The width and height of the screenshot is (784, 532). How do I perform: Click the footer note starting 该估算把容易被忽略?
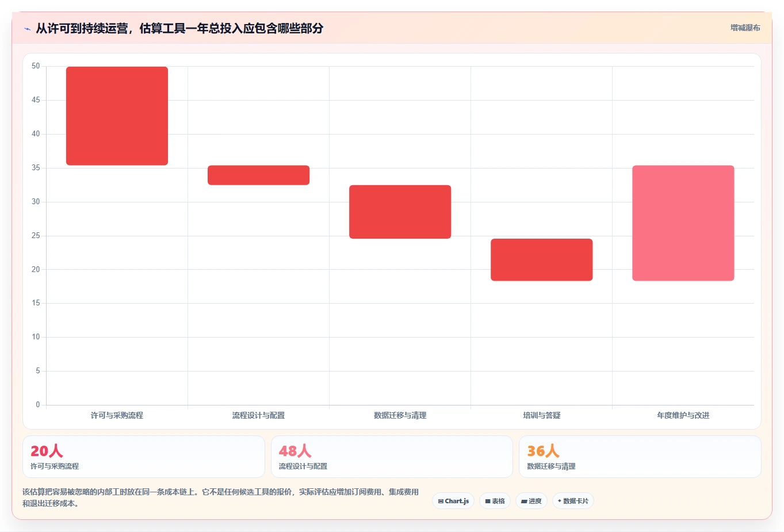[220, 497]
